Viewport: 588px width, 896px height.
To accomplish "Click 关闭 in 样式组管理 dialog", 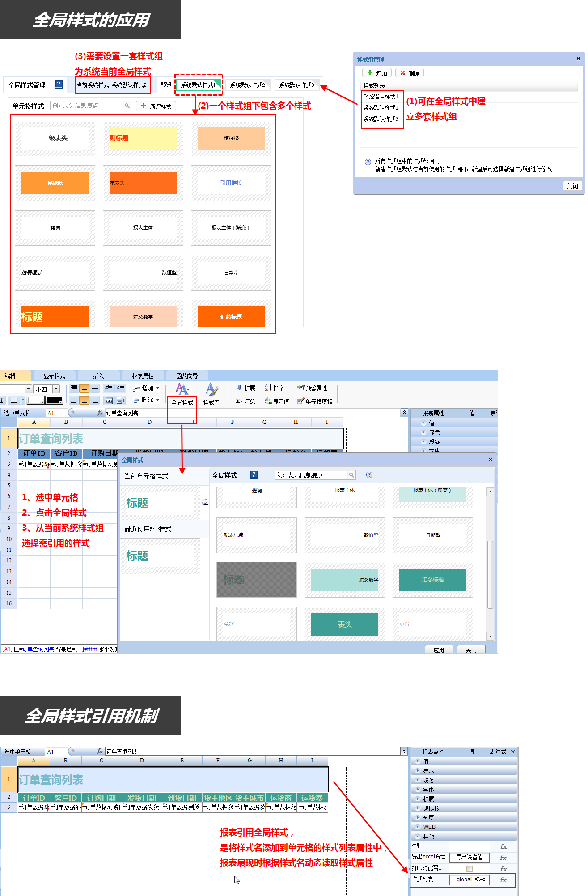I will pyautogui.click(x=572, y=186).
